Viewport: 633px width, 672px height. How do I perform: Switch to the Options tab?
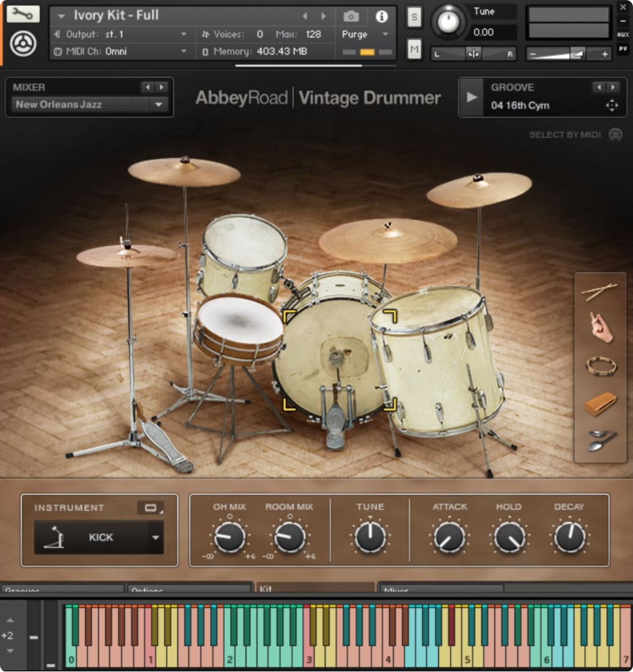[189, 589]
